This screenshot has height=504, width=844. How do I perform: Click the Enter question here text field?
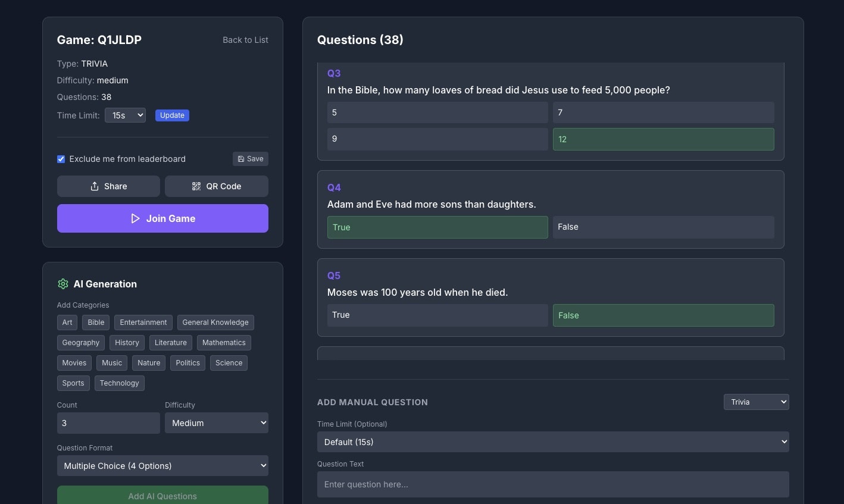coord(553,484)
